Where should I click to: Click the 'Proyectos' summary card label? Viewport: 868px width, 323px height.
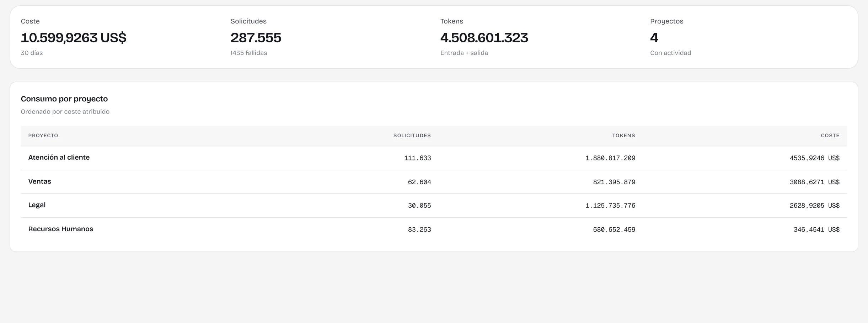tap(667, 21)
